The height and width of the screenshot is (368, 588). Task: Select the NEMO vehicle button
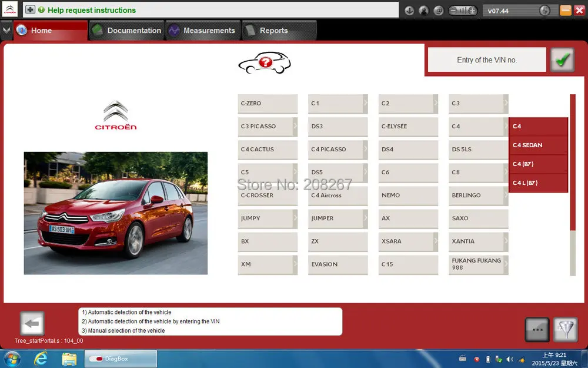click(408, 195)
